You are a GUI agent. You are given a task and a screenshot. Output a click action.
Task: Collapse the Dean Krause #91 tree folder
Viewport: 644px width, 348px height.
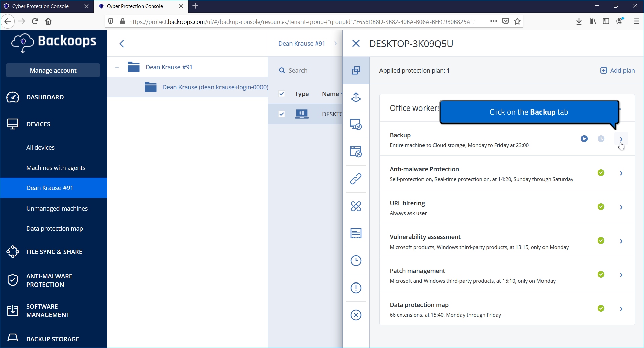[x=117, y=67]
